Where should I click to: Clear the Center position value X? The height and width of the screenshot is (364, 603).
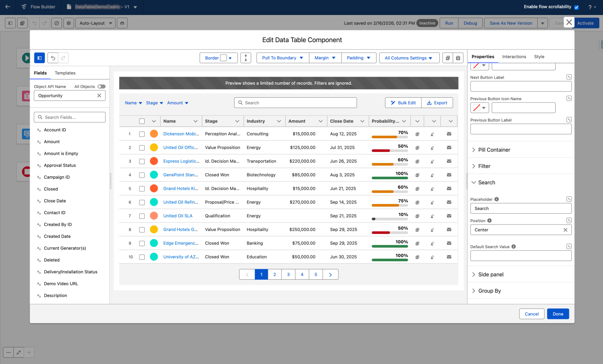[565, 230]
